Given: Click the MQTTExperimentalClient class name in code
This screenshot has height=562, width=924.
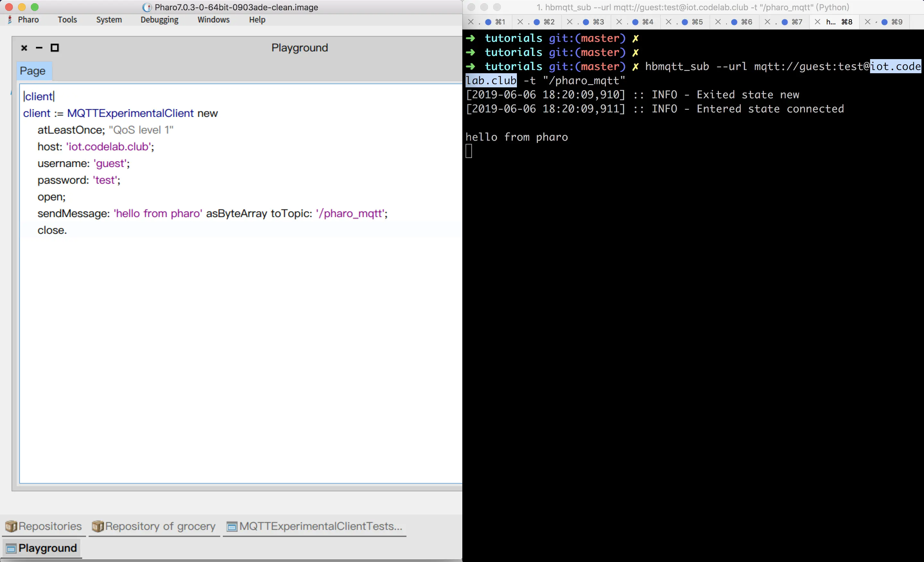Looking at the screenshot, I should (130, 113).
